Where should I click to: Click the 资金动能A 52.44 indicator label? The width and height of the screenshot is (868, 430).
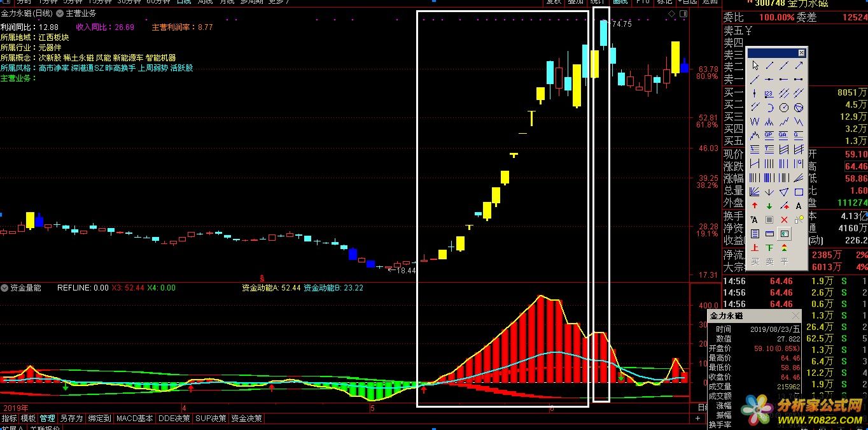271,288
